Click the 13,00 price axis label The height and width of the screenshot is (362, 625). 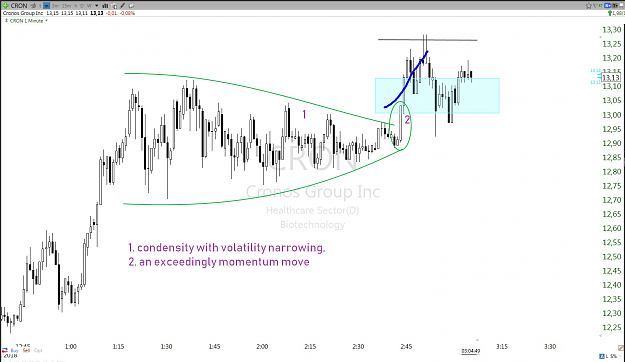[612, 115]
